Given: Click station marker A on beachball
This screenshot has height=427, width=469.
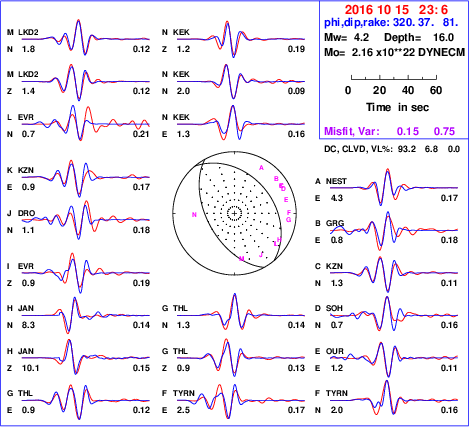Looking at the screenshot, I should 261,168.
